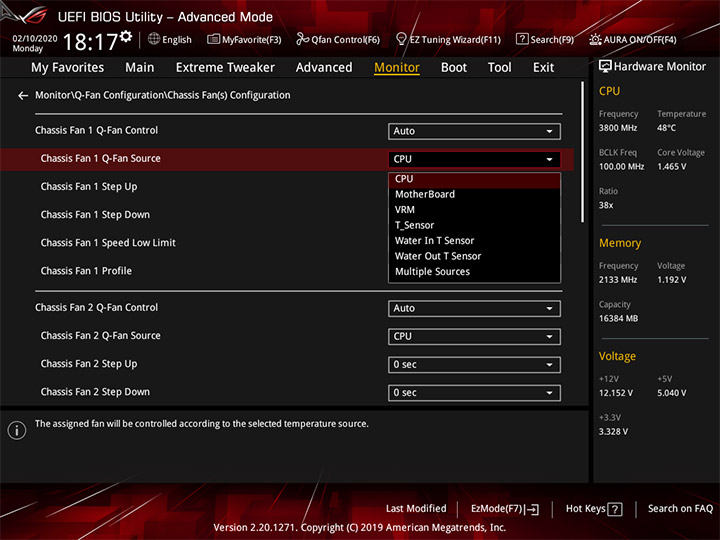The image size is (720, 540).
Task: Click CPU temperature value 48°C
Action: coord(666,128)
